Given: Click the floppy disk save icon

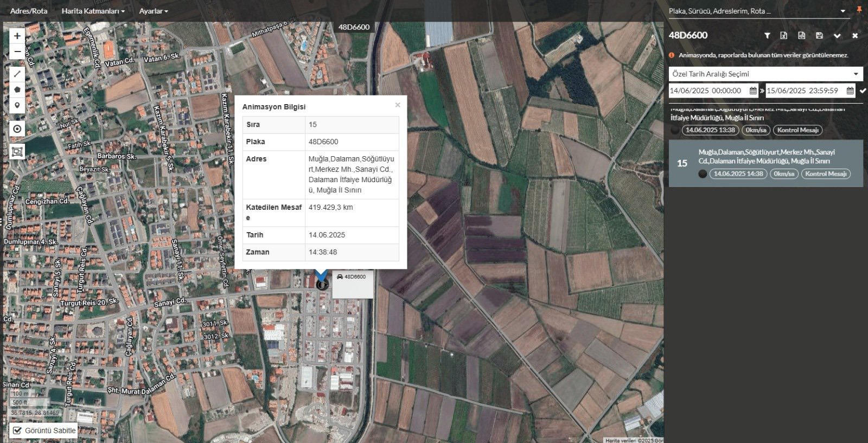Looking at the screenshot, I should click(819, 36).
